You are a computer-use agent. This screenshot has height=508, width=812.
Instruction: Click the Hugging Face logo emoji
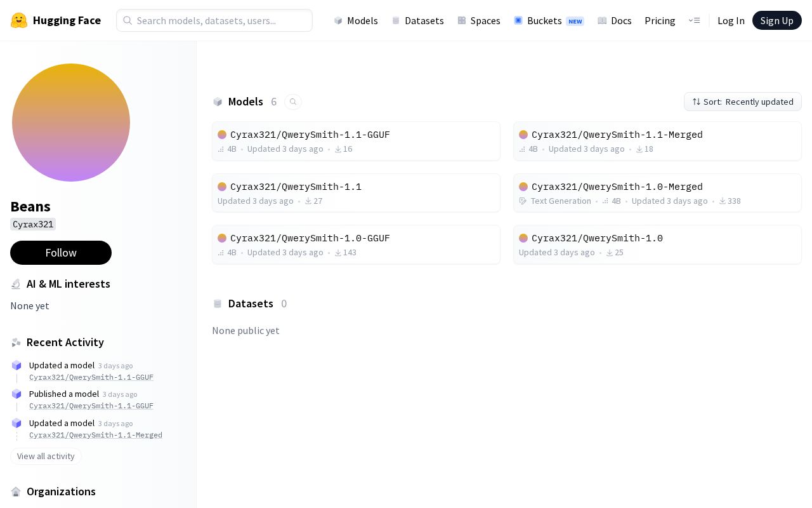tap(19, 20)
